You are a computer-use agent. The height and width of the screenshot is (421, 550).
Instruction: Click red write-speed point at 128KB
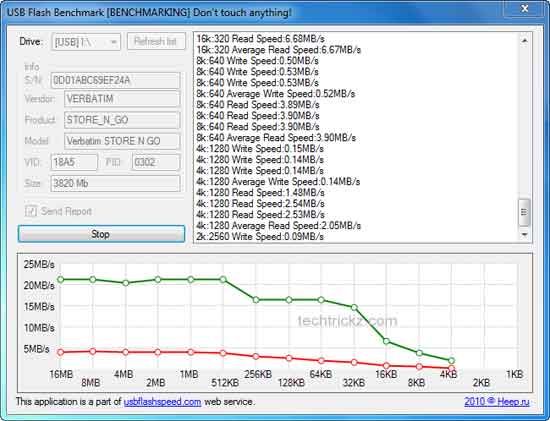pos(289,358)
